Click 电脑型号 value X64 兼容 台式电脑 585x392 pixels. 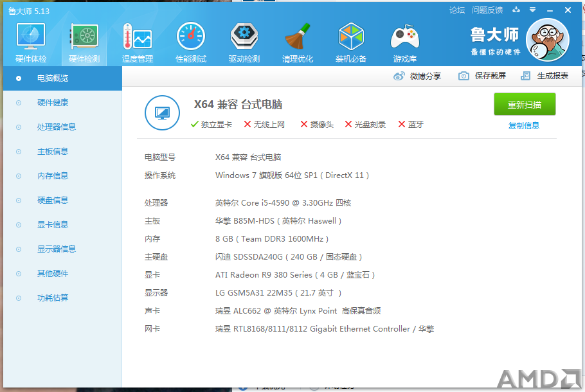point(248,157)
